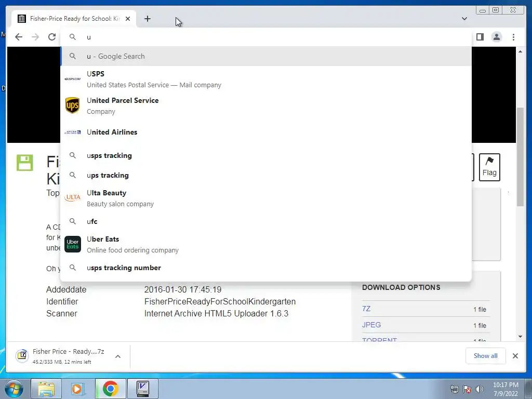The image size is (532, 399).
Task: Click the scrollbar up arrow
Action: pyautogui.click(x=520, y=51)
